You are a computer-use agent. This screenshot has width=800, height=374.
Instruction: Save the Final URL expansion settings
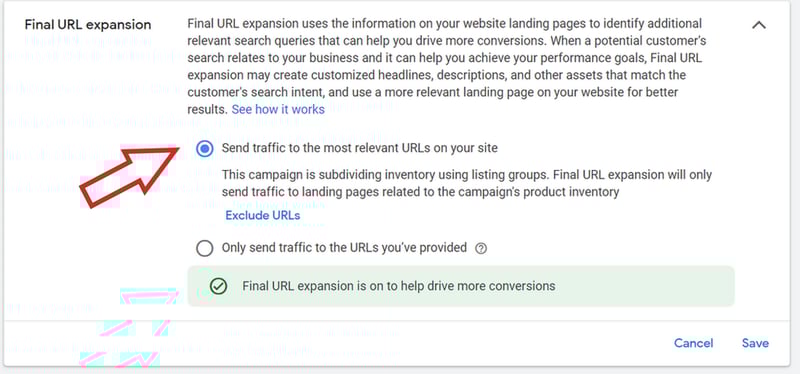pyautogui.click(x=755, y=343)
